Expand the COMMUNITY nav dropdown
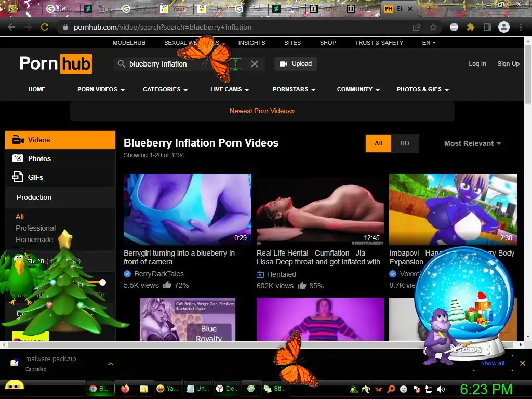Image resolution: width=532 pixels, height=399 pixels. coord(358,89)
